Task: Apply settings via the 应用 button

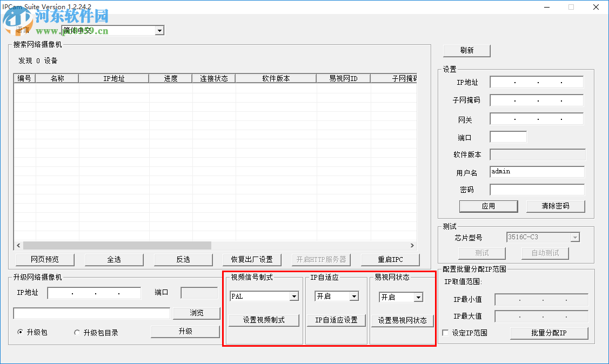Action: click(488, 206)
